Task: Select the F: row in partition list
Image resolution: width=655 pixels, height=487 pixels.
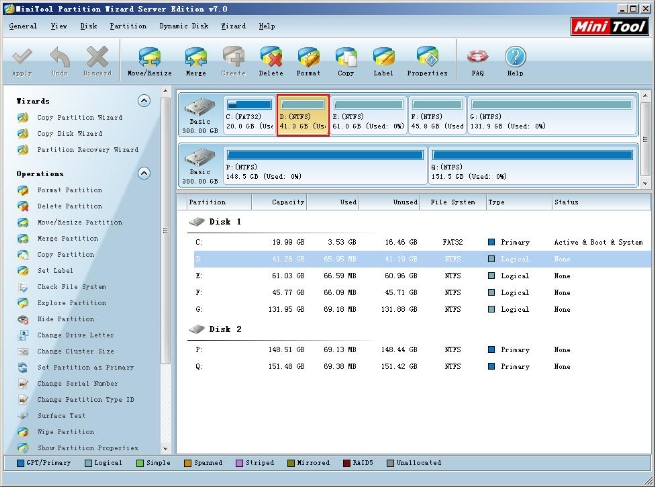Action: (x=423, y=292)
